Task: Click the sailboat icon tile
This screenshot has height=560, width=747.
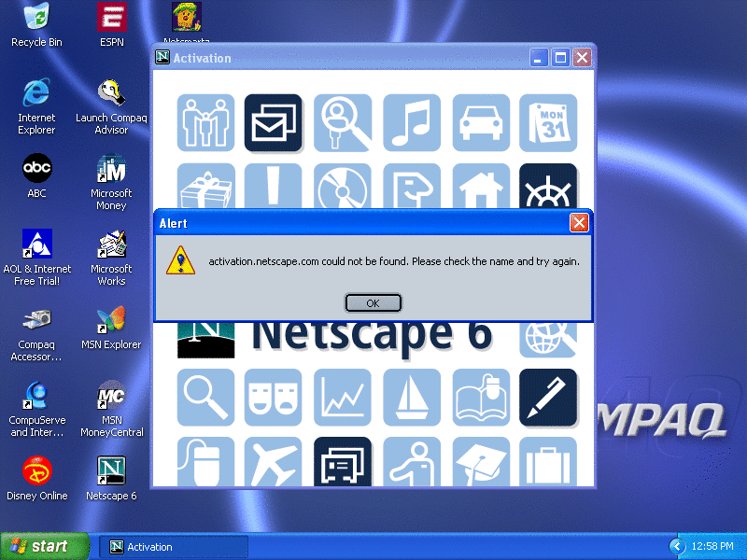Action: pos(412,398)
